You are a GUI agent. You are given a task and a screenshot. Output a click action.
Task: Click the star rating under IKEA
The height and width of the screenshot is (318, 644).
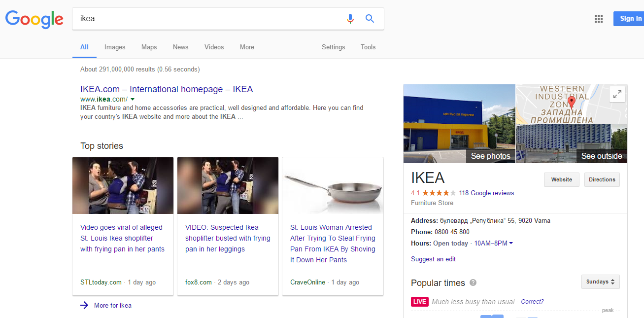439,193
